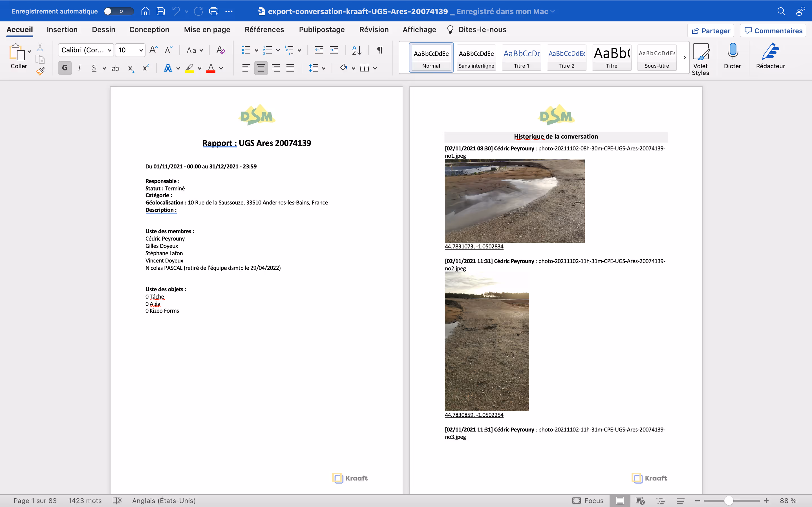812x507 pixels.
Task: Open the Rédacteur editor pane
Action: coord(770,56)
